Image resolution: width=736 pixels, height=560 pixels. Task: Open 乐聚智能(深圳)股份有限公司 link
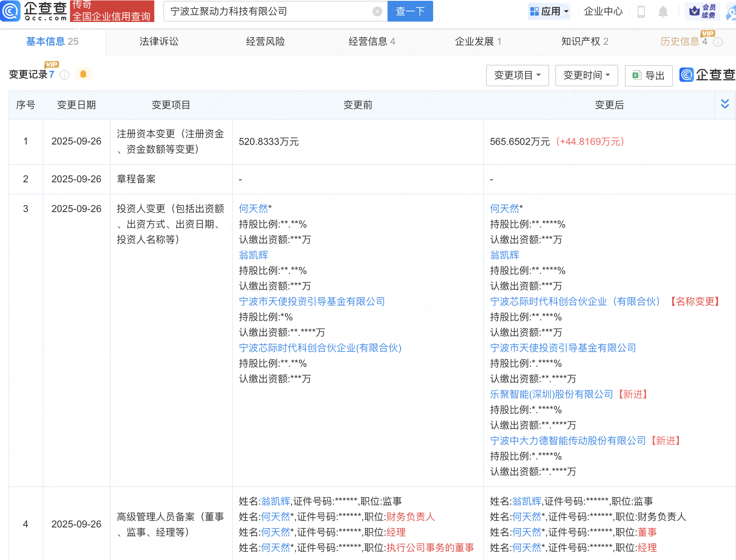[x=551, y=394]
